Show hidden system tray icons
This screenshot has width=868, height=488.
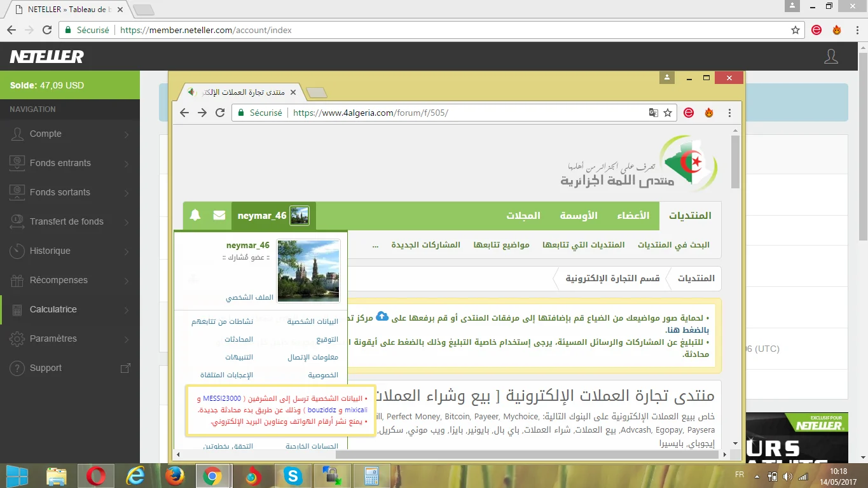(x=757, y=476)
